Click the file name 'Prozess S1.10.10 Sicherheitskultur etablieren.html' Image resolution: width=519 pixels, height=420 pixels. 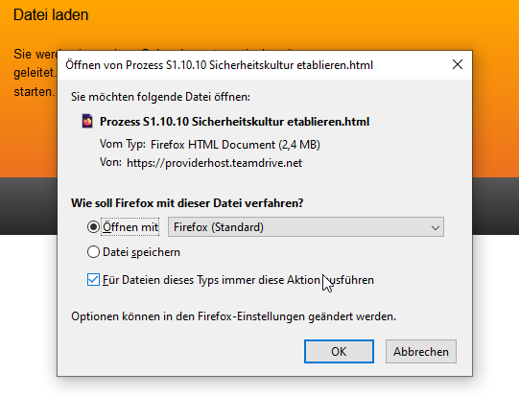(x=234, y=122)
